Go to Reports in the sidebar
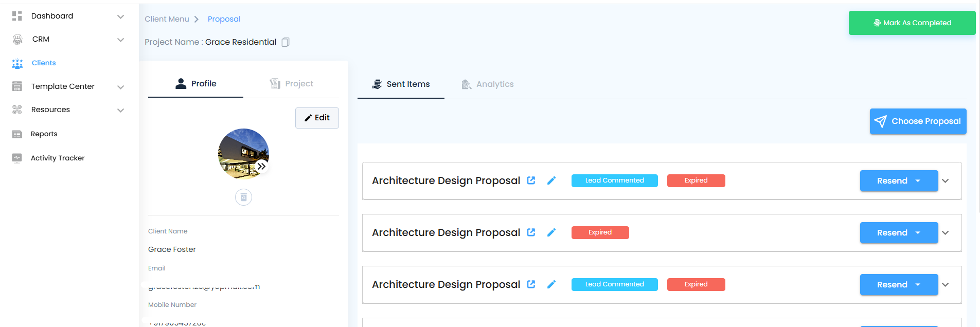980x327 pixels. coord(44,134)
